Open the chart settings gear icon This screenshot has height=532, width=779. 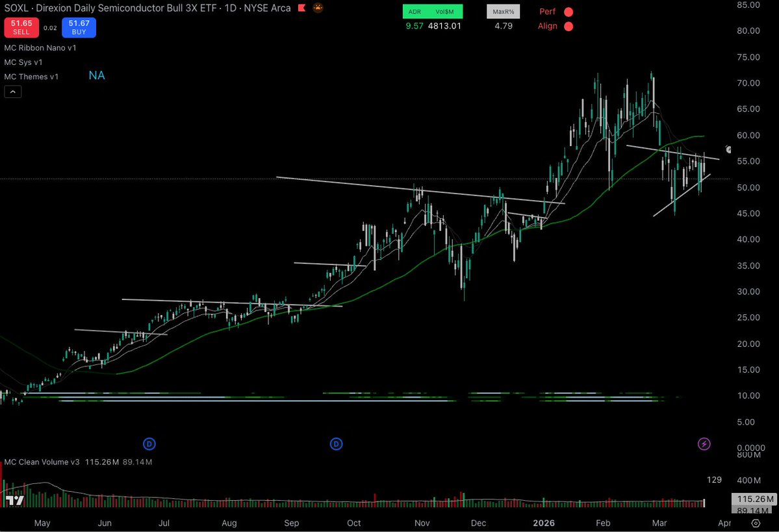(756, 523)
